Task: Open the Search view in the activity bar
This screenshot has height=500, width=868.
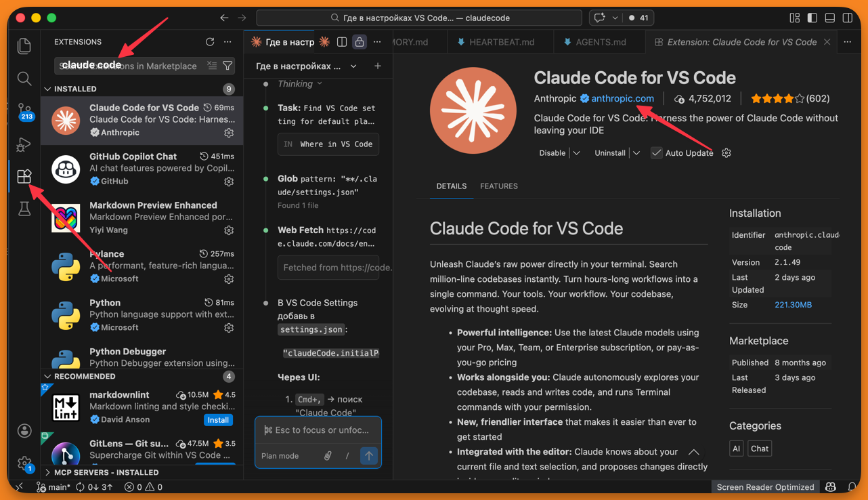Action: point(24,78)
